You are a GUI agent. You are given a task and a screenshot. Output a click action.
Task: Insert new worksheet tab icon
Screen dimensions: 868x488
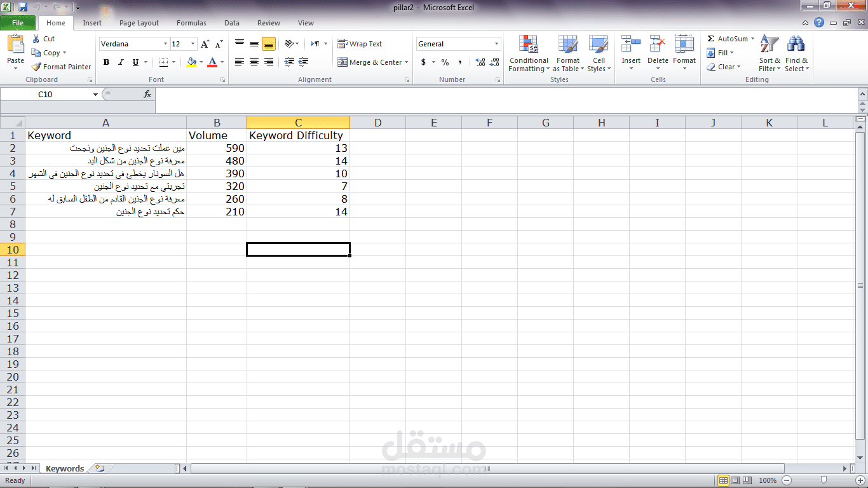(x=99, y=468)
